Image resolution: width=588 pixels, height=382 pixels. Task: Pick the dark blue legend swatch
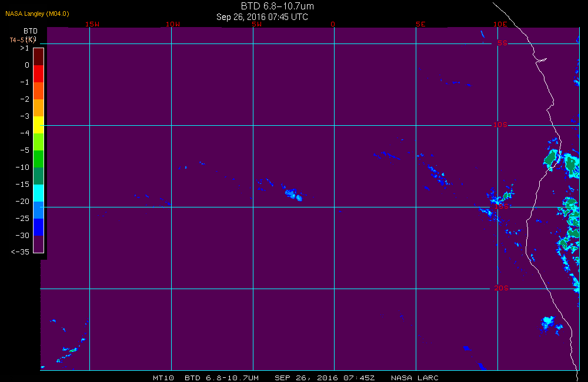coord(39,227)
